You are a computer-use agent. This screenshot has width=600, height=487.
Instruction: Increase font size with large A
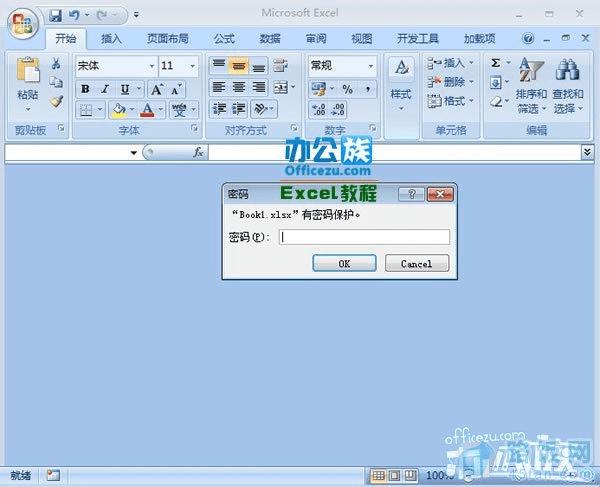click(157, 90)
